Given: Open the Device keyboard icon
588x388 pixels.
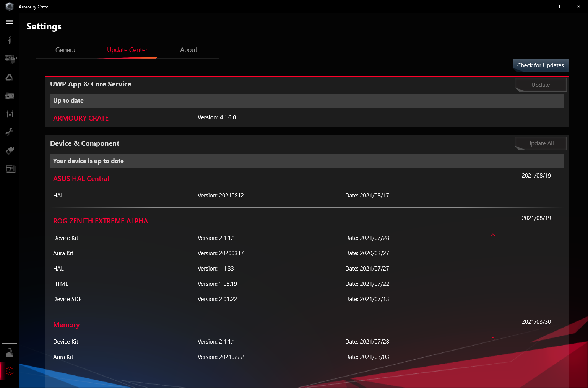Looking at the screenshot, I should [10, 59].
